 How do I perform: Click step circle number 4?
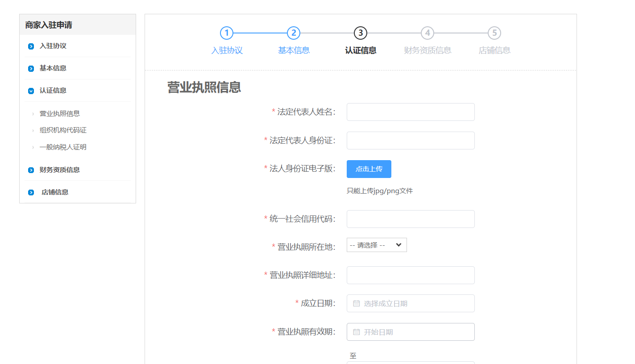[x=427, y=33]
